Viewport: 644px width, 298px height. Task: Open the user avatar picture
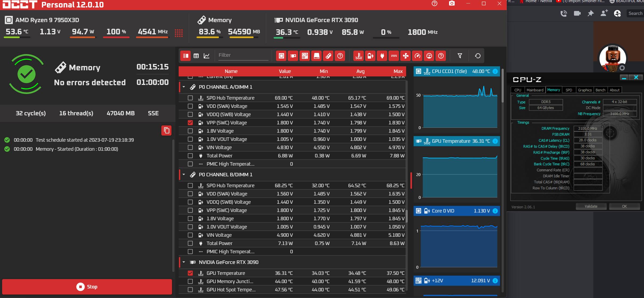click(613, 58)
